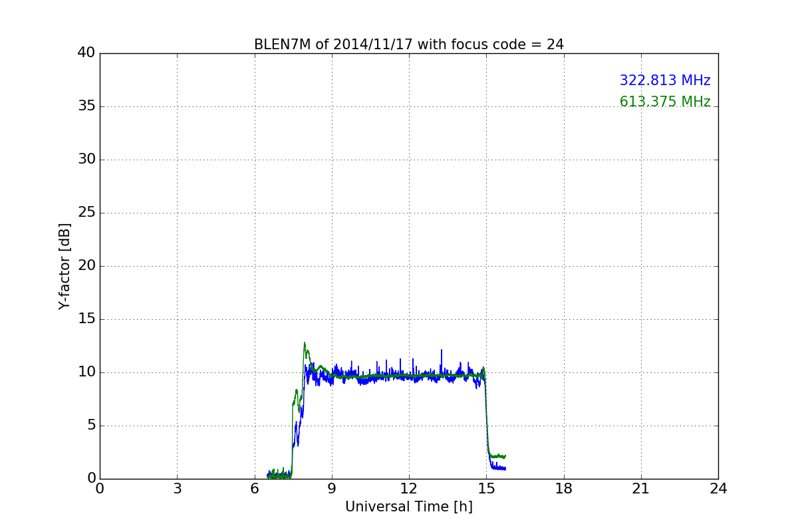The image size is (798, 532).
Task: Click the green trace tail after 15 h
Action: (x=497, y=456)
